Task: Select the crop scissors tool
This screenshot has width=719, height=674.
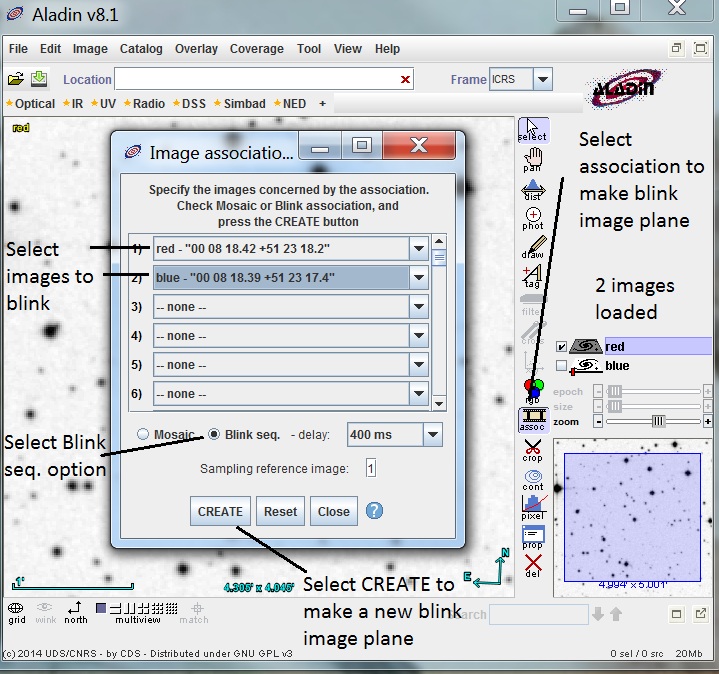Action: tap(533, 451)
